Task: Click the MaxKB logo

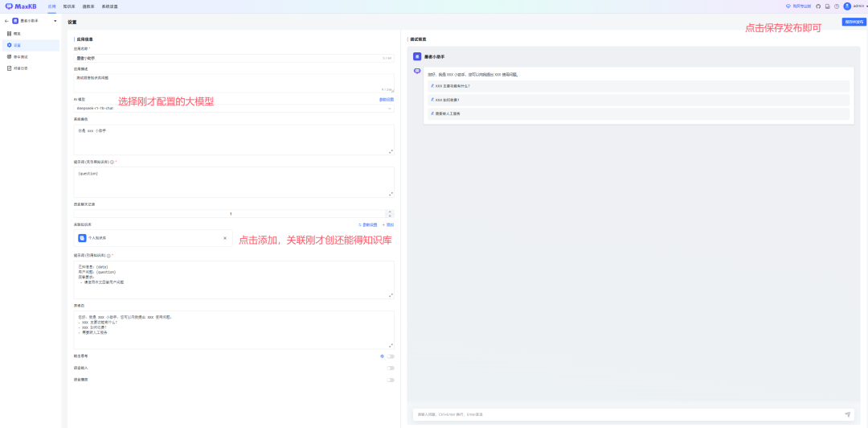Action: (x=22, y=6)
